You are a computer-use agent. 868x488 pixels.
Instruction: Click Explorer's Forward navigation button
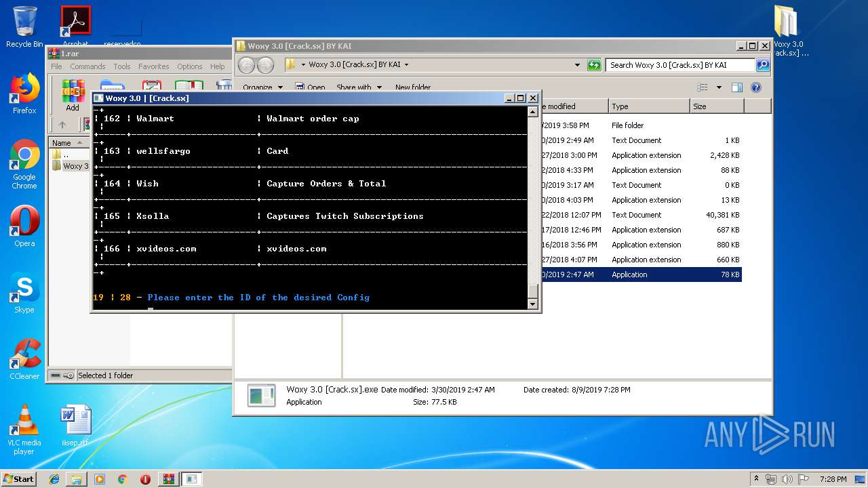pos(265,65)
